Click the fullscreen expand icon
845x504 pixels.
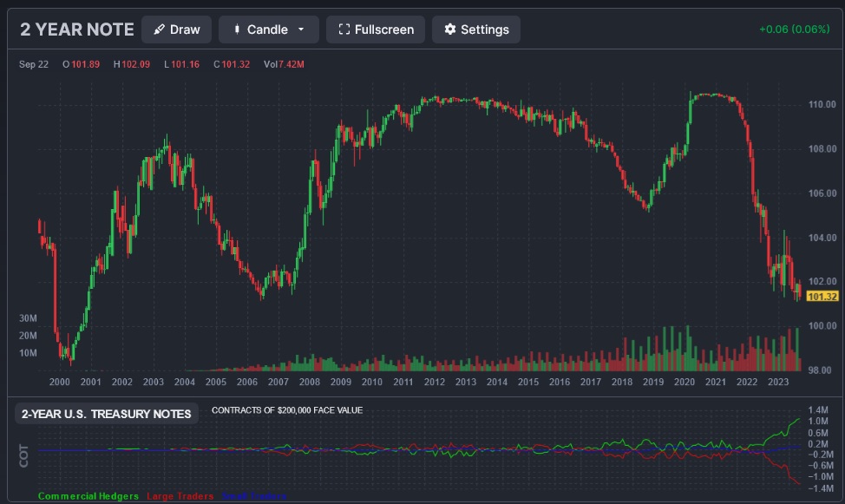pos(344,29)
